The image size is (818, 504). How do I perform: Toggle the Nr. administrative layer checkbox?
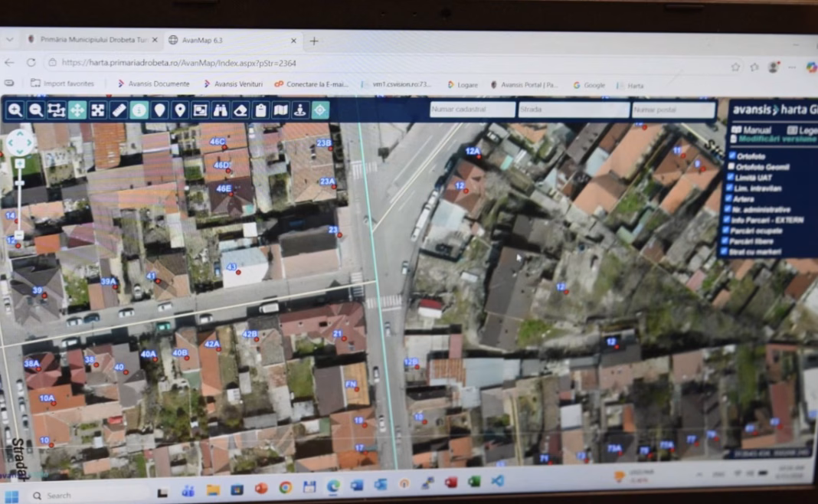click(727, 208)
